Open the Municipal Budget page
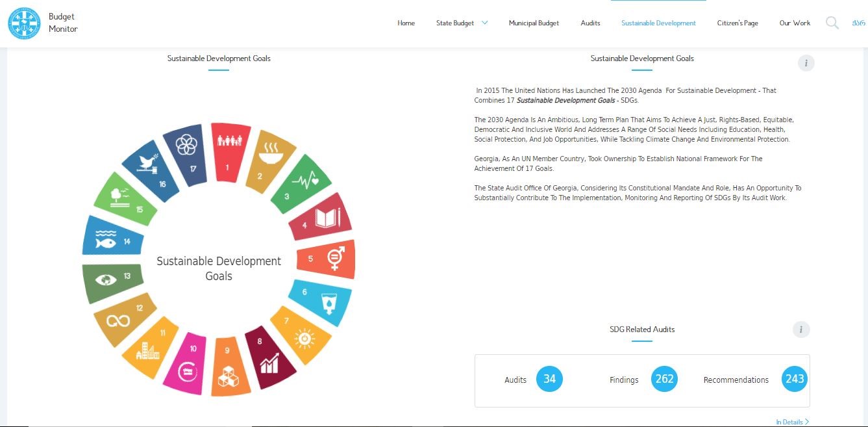This screenshot has height=427, width=868. pos(534,23)
